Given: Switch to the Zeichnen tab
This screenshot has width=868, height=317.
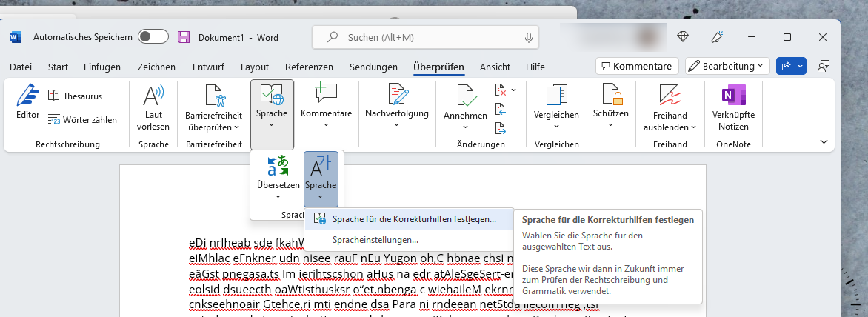Looking at the screenshot, I should [x=157, y=67].
